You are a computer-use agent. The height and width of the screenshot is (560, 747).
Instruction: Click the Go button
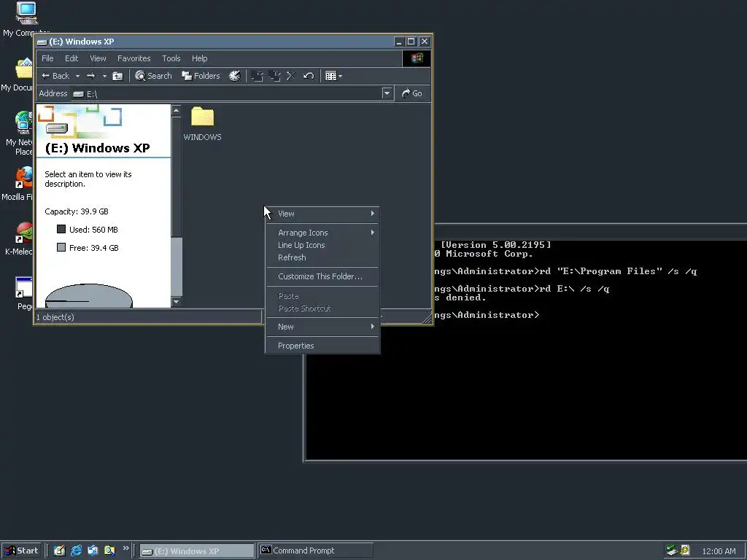(412, 93)
